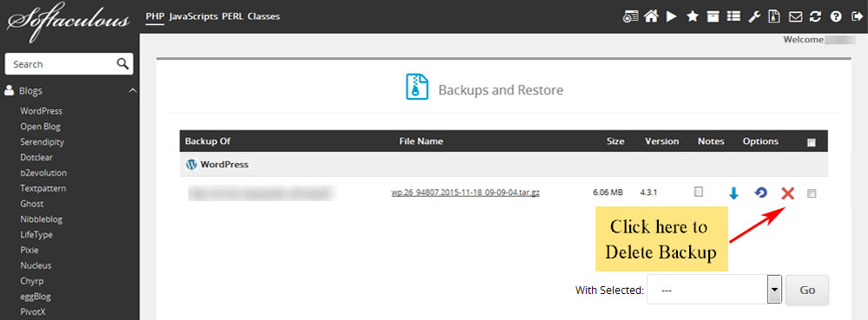The image size is (868, 320).
Task: Open the task list icon
Action: [x=733, y=16]
